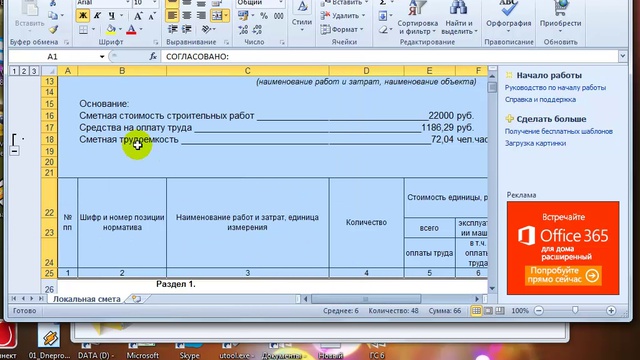The width and height of the screenshot is (640, 360).
Task: Align text left in the cell
Action: (172, 16)
